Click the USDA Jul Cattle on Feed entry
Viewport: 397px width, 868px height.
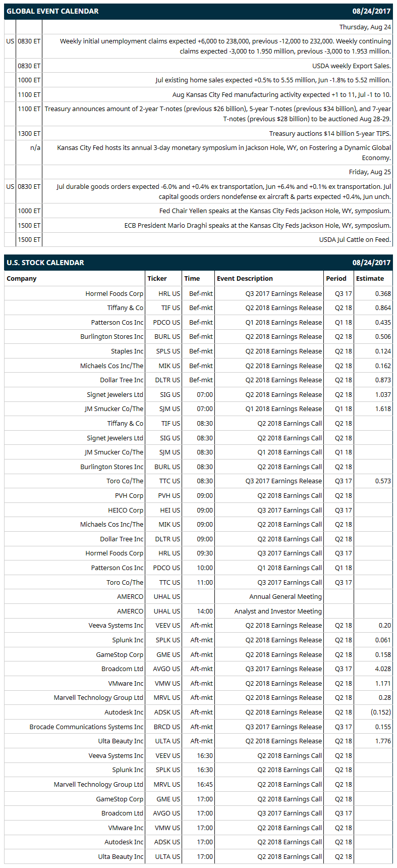[x=355, y=239]
